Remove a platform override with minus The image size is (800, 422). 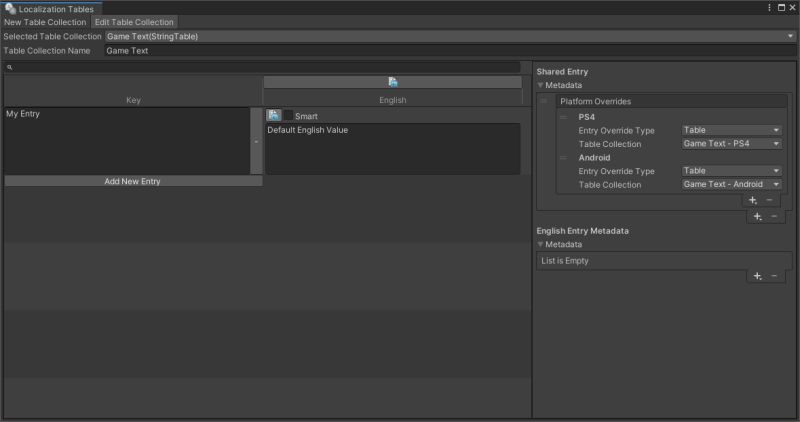[770, 200]
